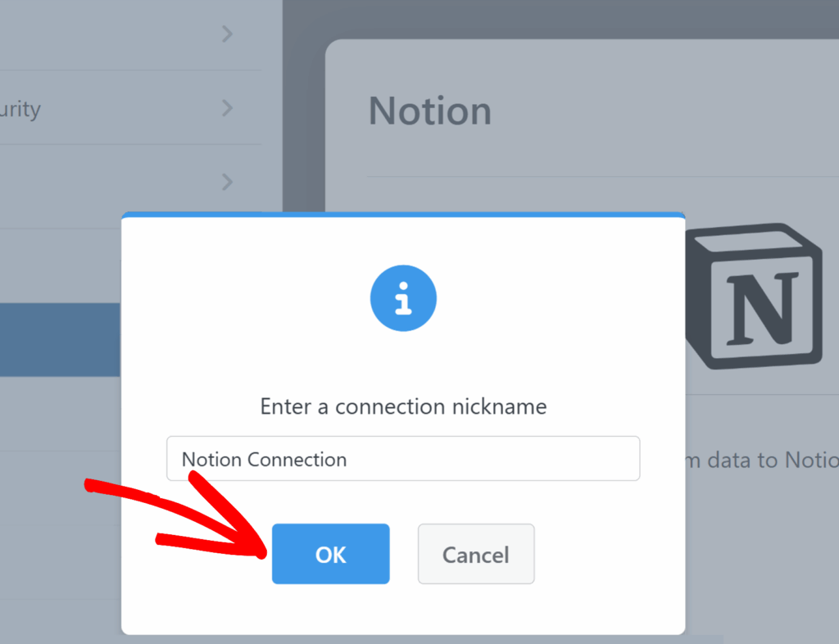The width and height of the screenshot is (839, 644).
Task: Click the nickname input to edit its text
Action: point(403,458)
